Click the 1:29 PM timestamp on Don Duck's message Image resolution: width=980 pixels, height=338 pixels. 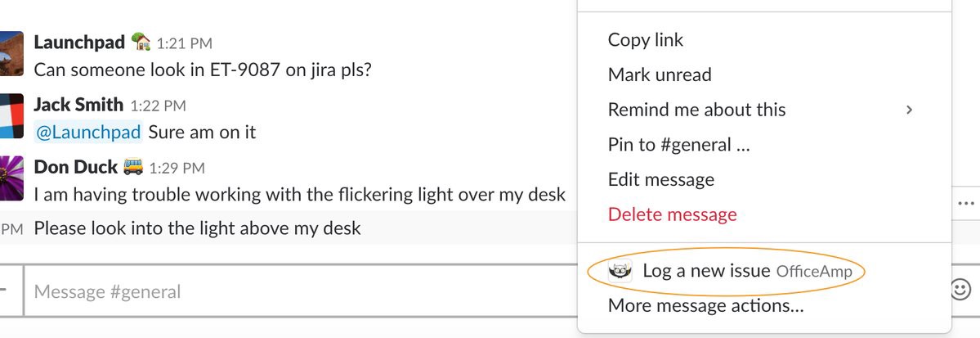coord(177,169)
